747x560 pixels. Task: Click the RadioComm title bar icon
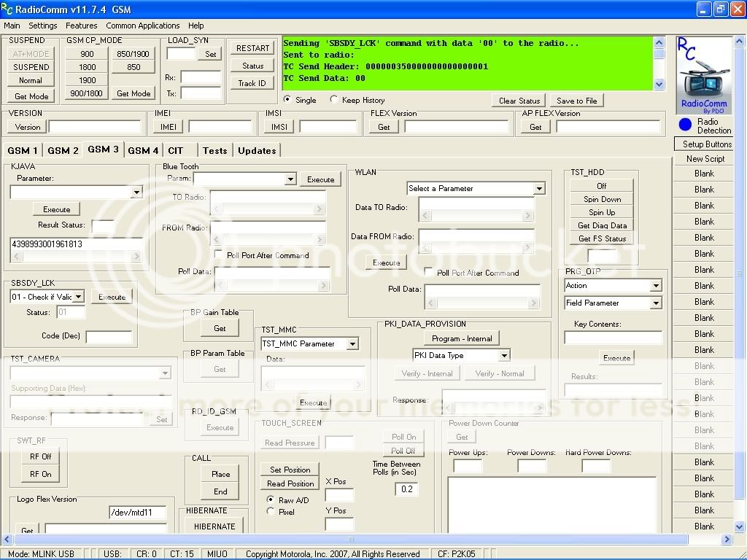[8, 9]
